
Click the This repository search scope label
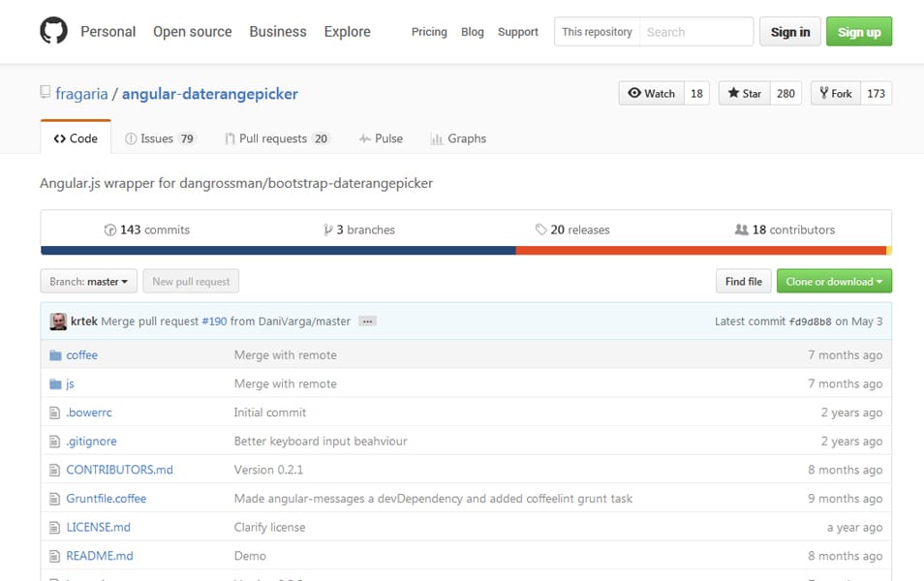pyautogui.click(x=597, y=32)
